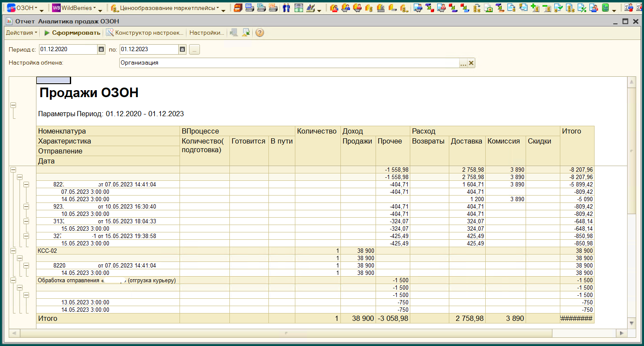The image size is (644, 346).
Task: Click the Продажи ОЗОН report title
Action: (89, 92)
